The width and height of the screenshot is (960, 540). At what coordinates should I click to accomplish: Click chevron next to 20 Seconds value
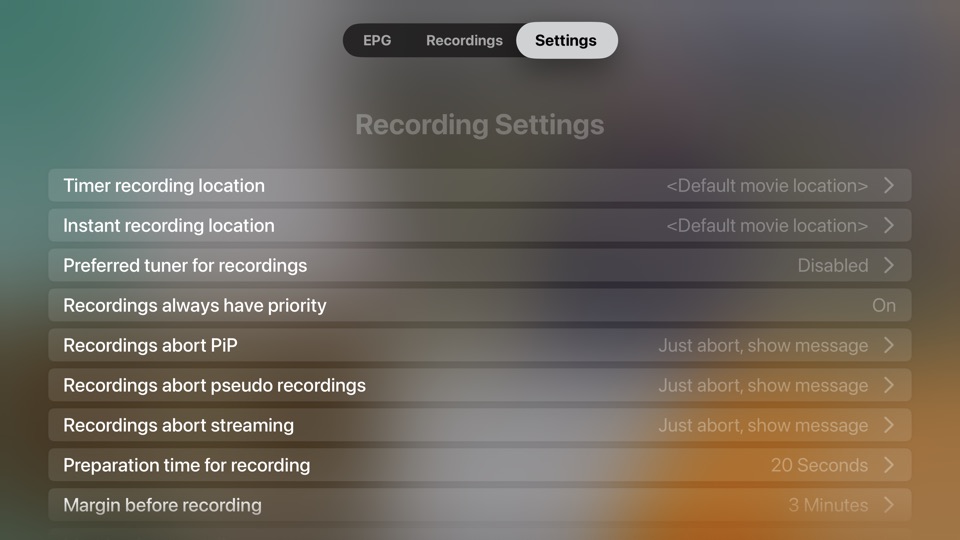(x=889, y=465)
